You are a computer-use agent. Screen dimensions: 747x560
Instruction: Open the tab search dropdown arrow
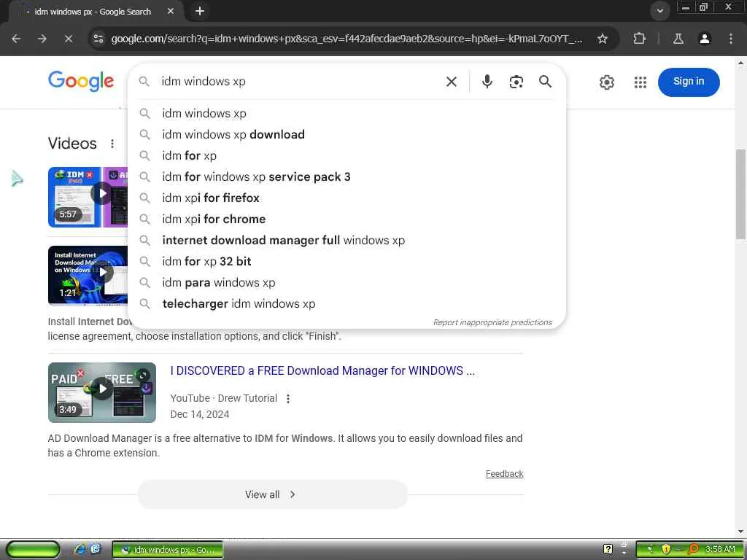pyautogui.click(x=659, y=11)
